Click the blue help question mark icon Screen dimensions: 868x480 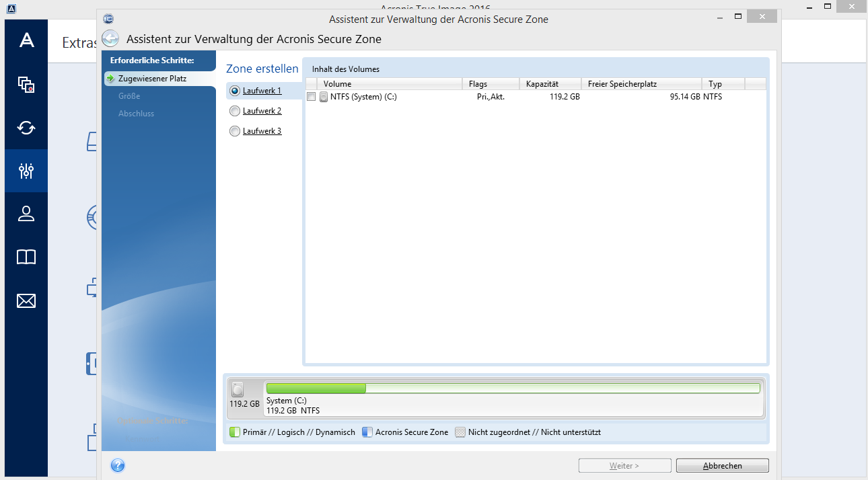pyautogui.click(x=118, y=465)
